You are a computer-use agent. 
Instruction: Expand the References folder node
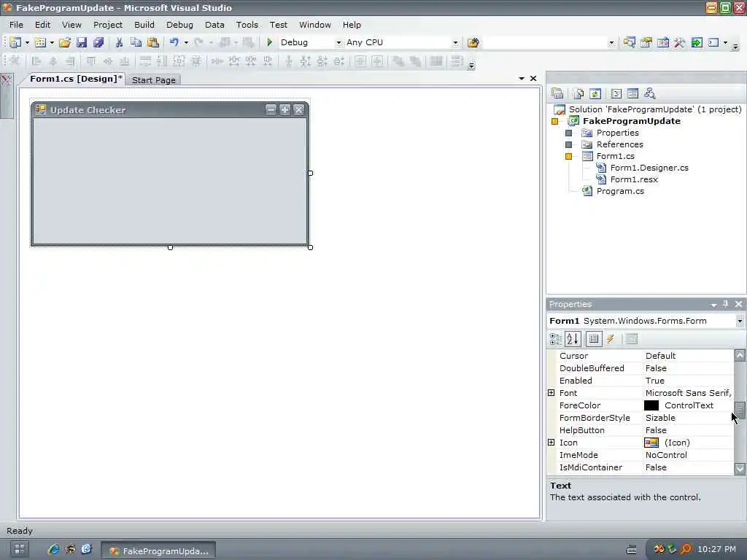pyautogui.click(x=568, y=144)
